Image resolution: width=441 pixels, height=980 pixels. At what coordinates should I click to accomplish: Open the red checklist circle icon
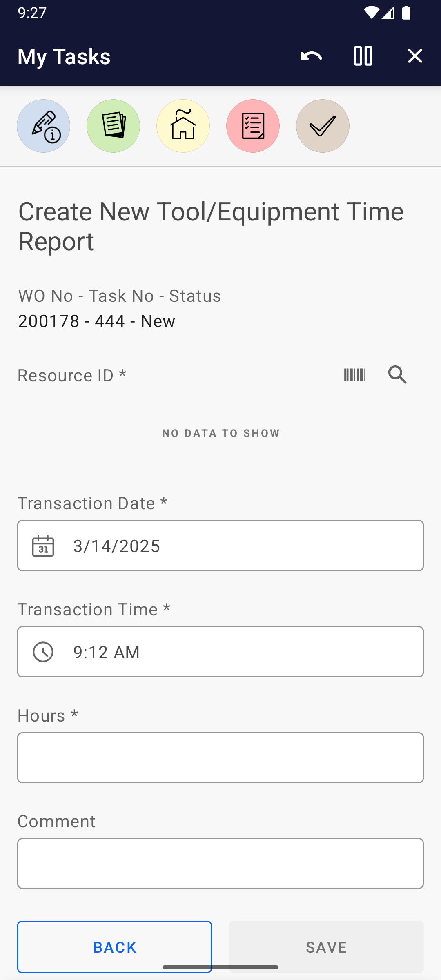[x=253, y=126]
